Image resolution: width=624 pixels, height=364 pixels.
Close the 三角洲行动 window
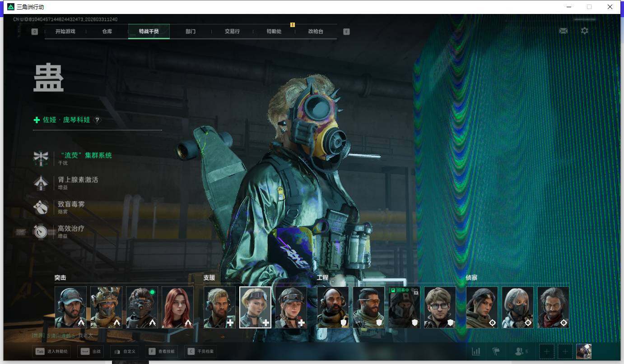click(x=610, y=7)
